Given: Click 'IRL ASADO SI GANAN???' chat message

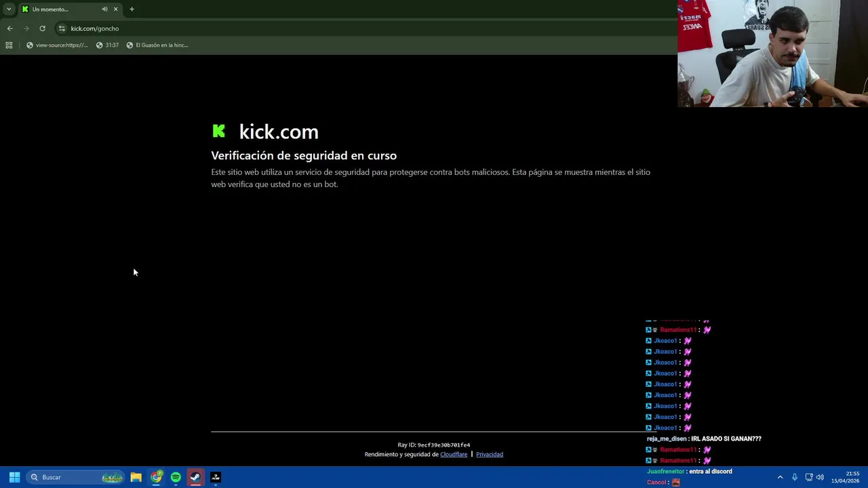Looking at the screenshot, I should pyautogui.click(x=726, y=439).
